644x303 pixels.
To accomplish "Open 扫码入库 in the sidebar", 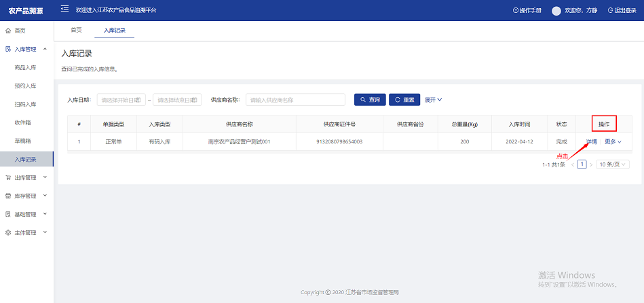I will pos(25,105).
